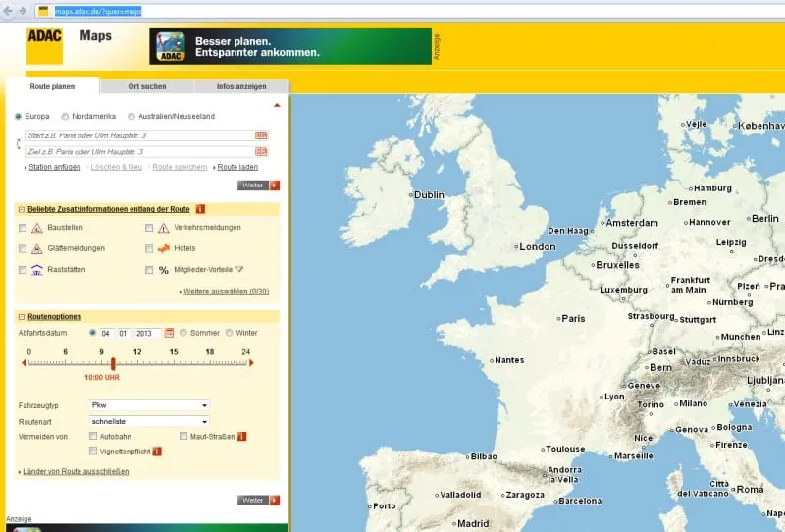Check the Autobahn avoidance box

(x=93, y=436)
